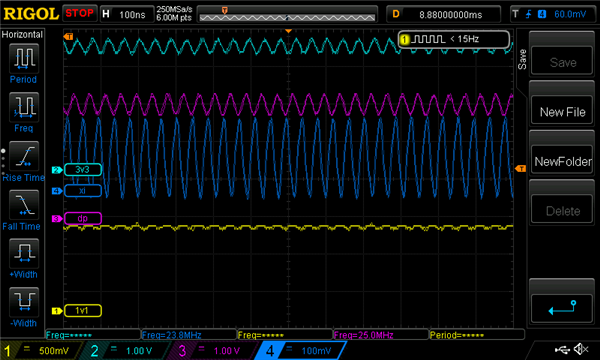Image resolution: width=600 pixels, height=360 pixels.
Task: Click the Horizontal menu title
Action: (22, 34)
